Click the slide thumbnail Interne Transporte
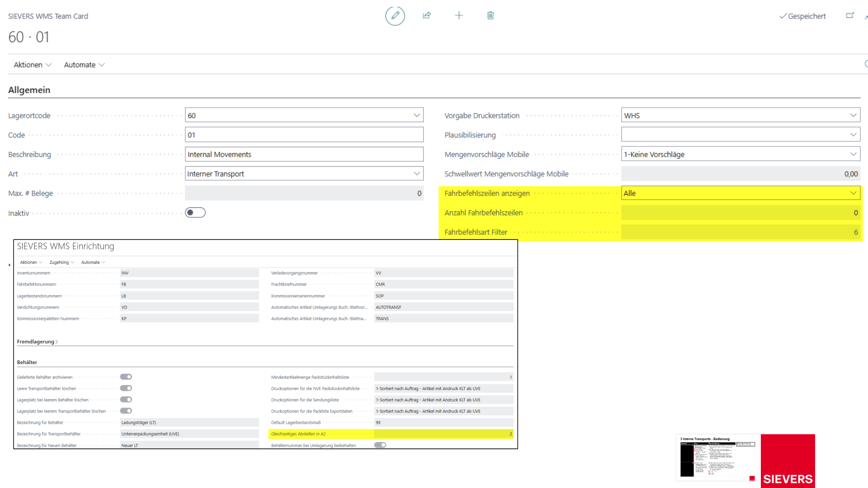 click(718, 457)
